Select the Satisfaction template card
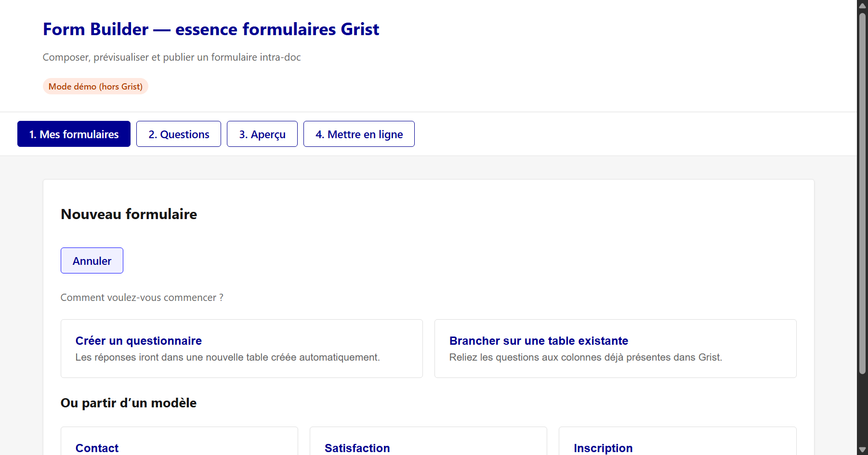Viewport: 868px width, 455px height. pyautogui.click(x=428, y=441)
